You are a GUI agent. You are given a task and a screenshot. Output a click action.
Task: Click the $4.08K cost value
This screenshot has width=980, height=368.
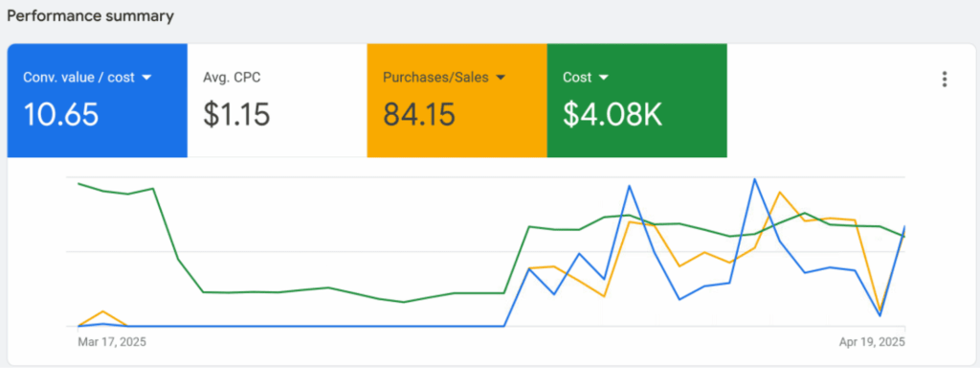pos(612,115)
